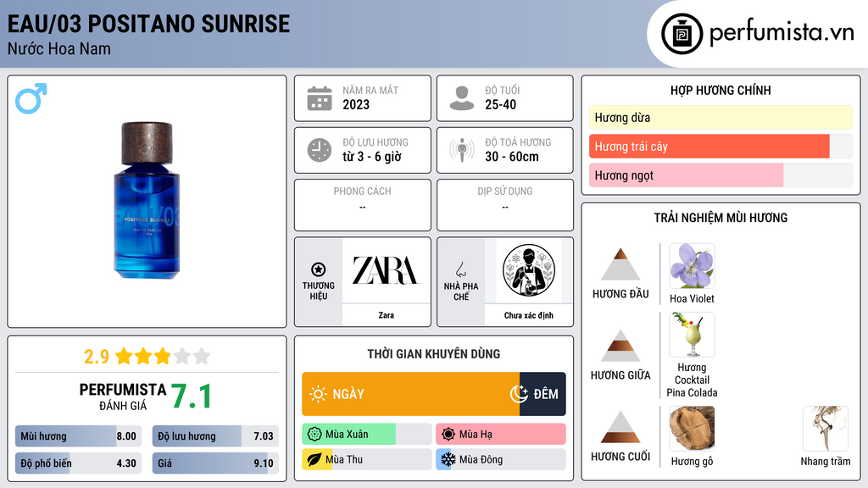This screenshot has height=488, width=868.
Task: Select the Pina Colada cocktail note image
Action: tap(692, 335)
